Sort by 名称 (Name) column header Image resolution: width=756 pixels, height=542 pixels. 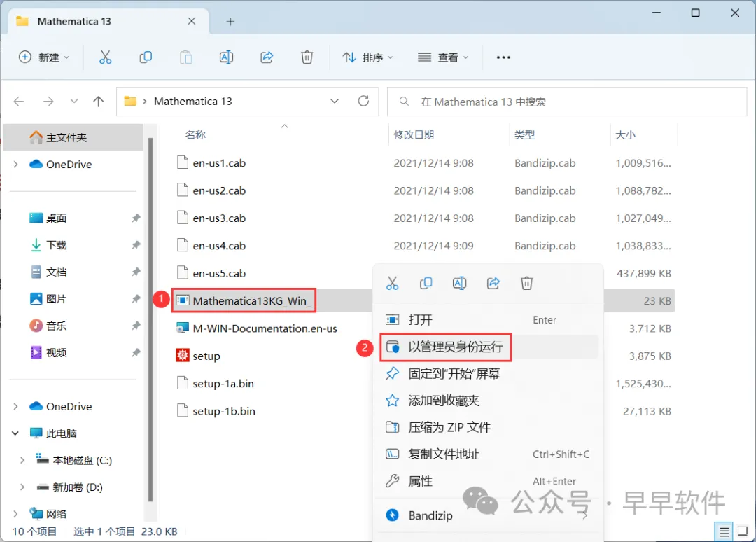point(195,135)
